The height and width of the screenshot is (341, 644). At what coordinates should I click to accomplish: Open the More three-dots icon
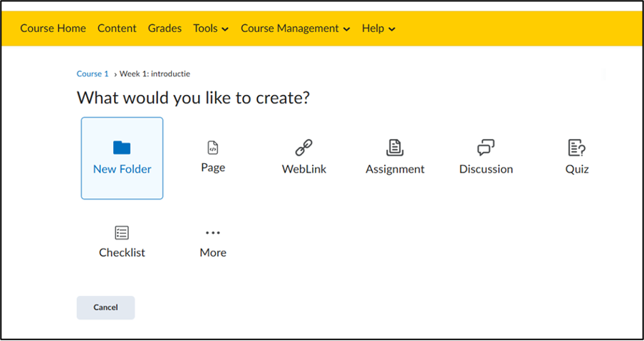[213, 233]
